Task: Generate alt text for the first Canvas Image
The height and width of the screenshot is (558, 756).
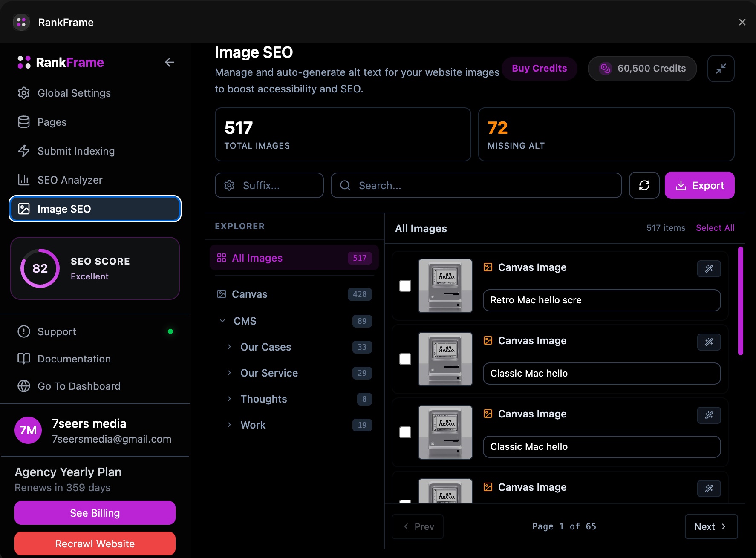Action: pos(709,269)
